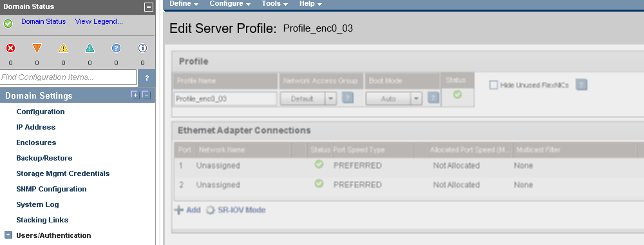Image resolution: width=644 pixels, height=245 pixels.
Task: Open IP Address settings
Action: (35, 127)
